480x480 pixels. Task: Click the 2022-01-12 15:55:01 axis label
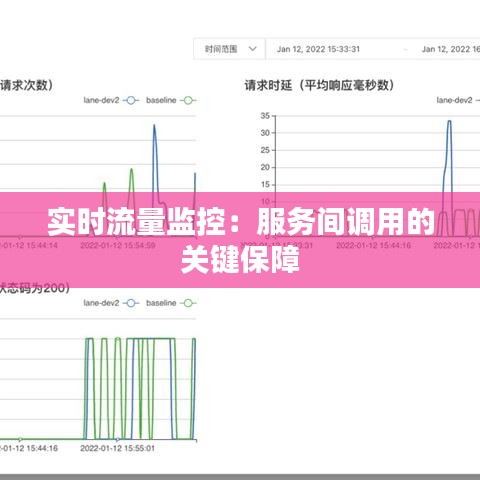(118, 448)
